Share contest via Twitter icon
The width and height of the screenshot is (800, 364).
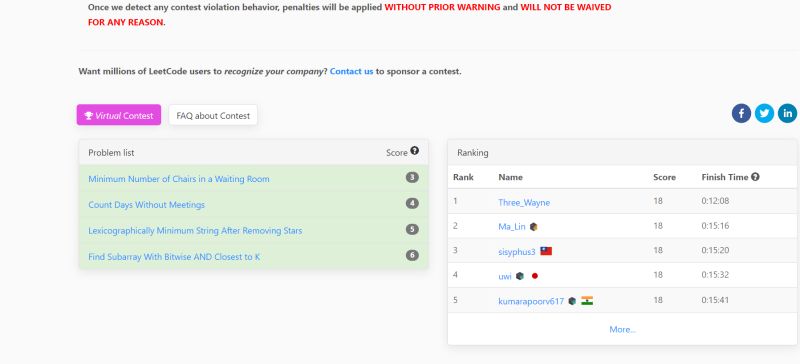764,113
